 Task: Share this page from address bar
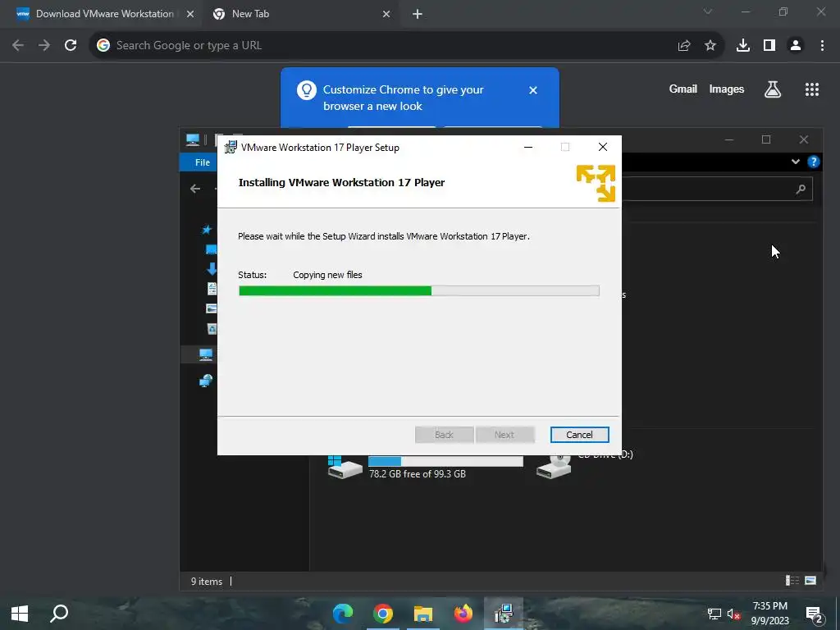683,46
